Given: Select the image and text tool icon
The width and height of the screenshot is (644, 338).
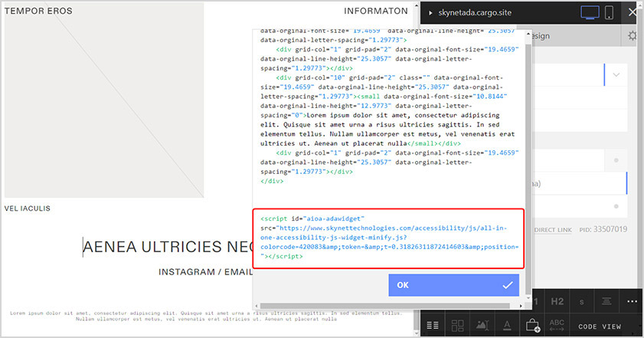Looking at the screenshot, I should tap(482, 326).
